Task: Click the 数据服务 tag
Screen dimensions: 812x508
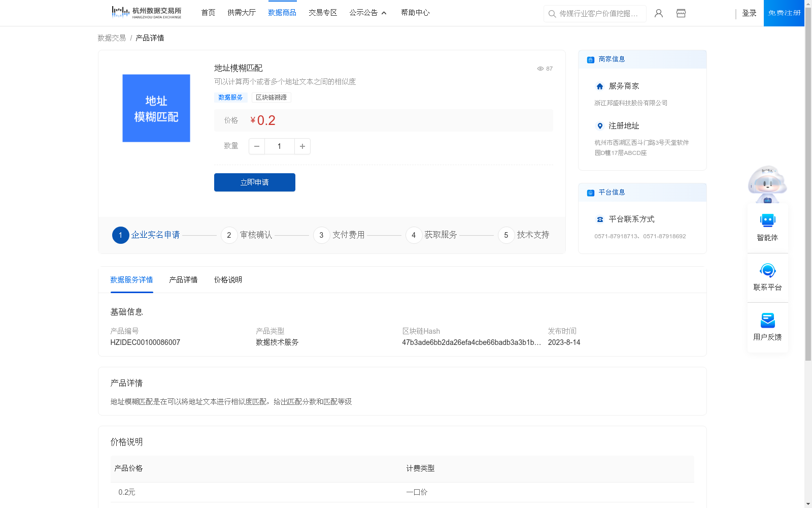Action: pos(230,98)
